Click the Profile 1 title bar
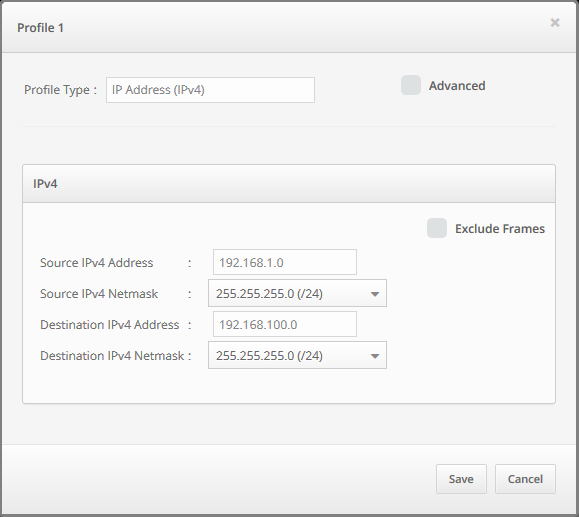579x517 pixels. click(289, 27)
